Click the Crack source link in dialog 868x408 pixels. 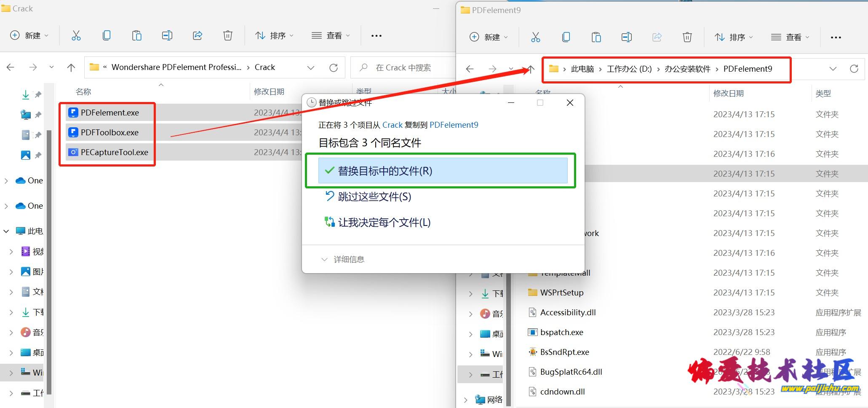coord(393,125)
